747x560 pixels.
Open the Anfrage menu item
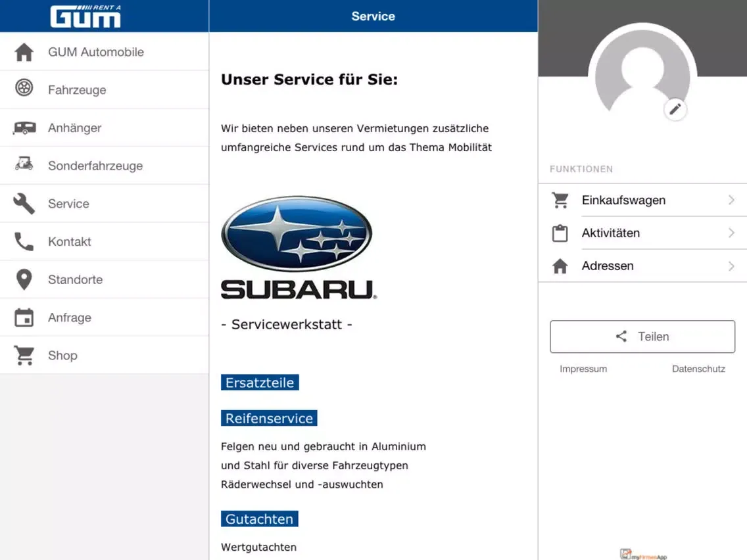point(105,317)
